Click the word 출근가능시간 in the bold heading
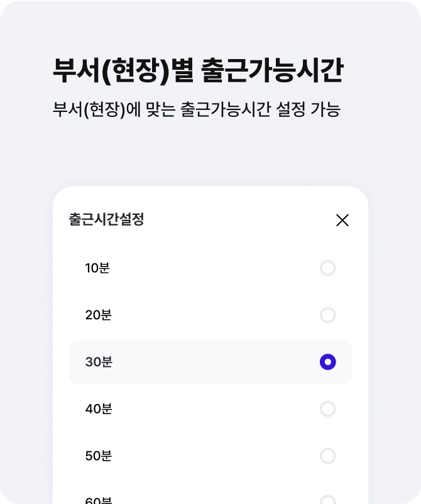This screenshot has width=421, height=504. coord(272,71)
